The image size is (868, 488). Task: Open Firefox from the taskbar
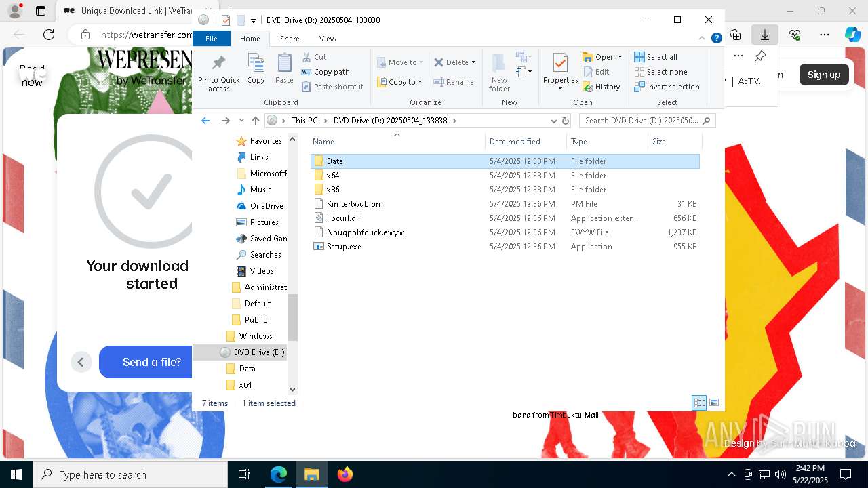344,474
